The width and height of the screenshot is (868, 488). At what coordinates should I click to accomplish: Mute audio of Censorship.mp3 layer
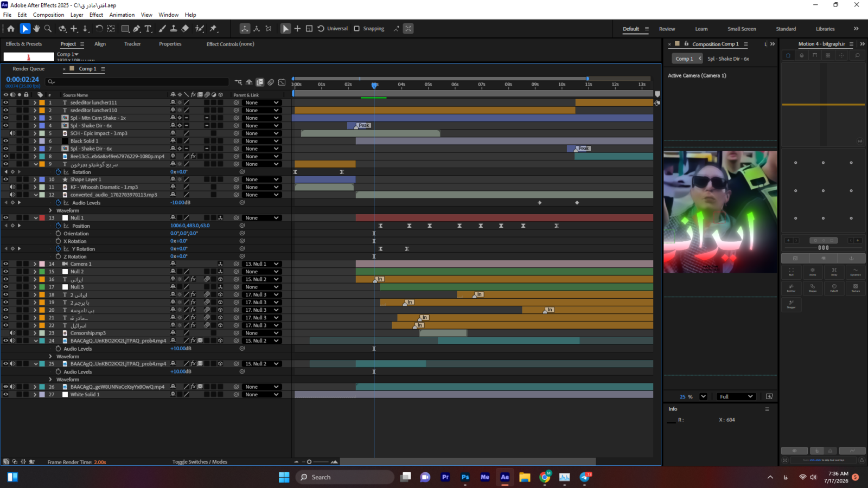click(12, 333)
